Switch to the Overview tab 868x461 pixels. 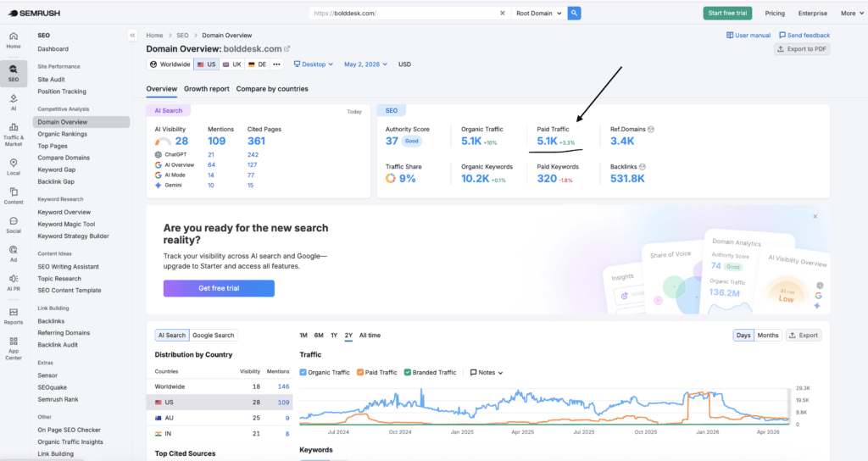pyautogui.click(x=162, y=88)
